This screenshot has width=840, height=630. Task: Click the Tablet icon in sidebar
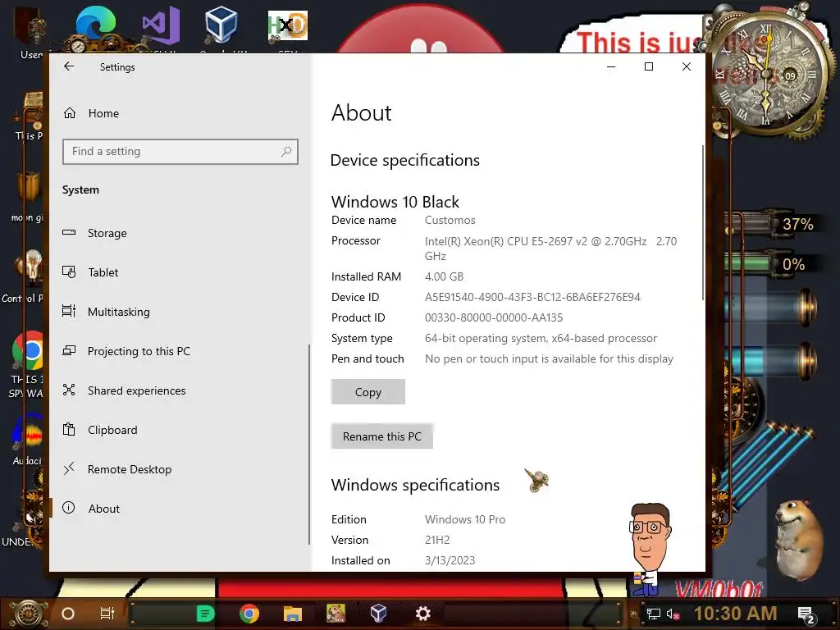[x=69, y=272]
